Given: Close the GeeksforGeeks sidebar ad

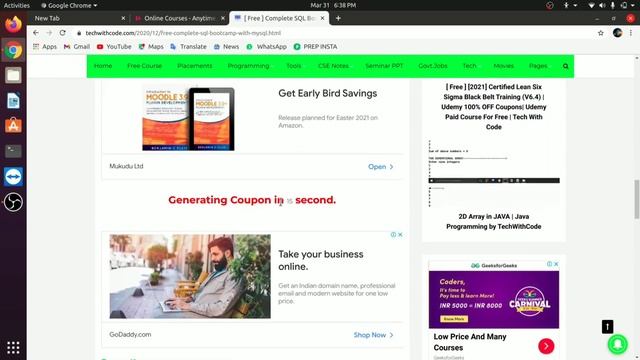Looking at the screenshot, I should [x=556, y=264].
